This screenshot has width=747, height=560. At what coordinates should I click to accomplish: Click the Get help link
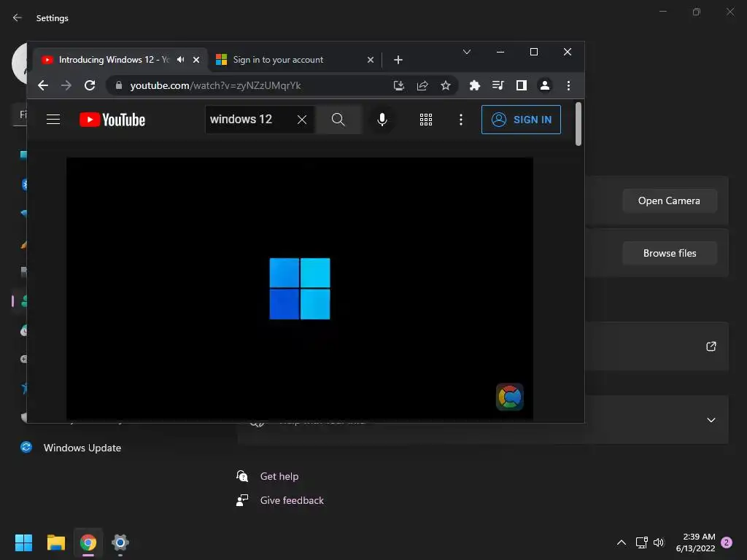(279, 476)
